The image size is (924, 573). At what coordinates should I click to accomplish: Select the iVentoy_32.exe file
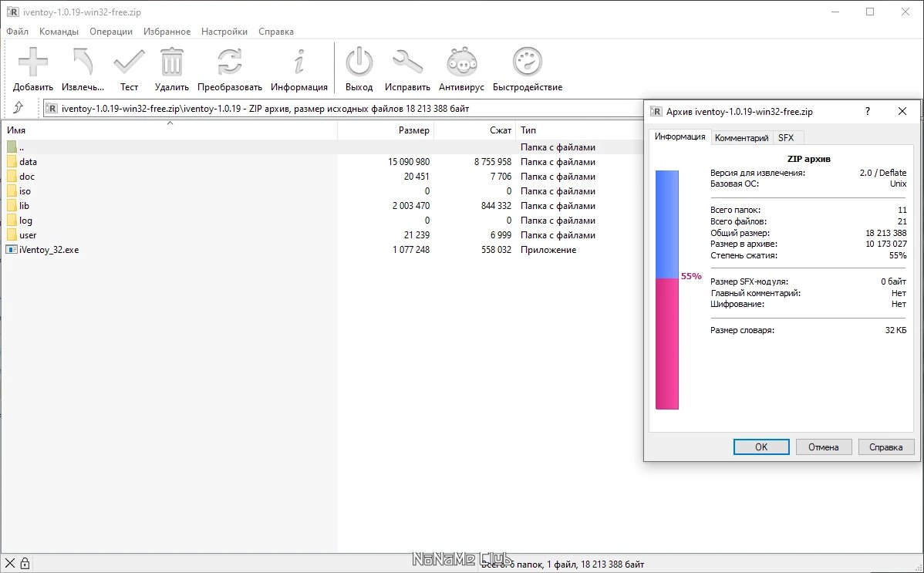(x=49, y=250)
